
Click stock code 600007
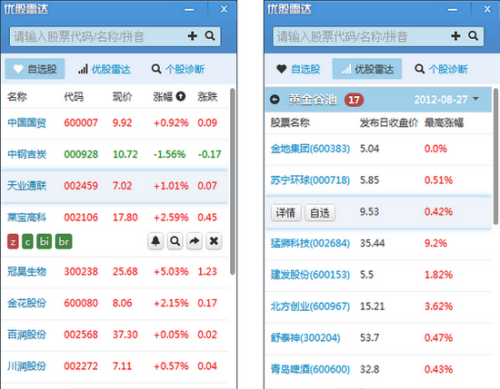81,123
